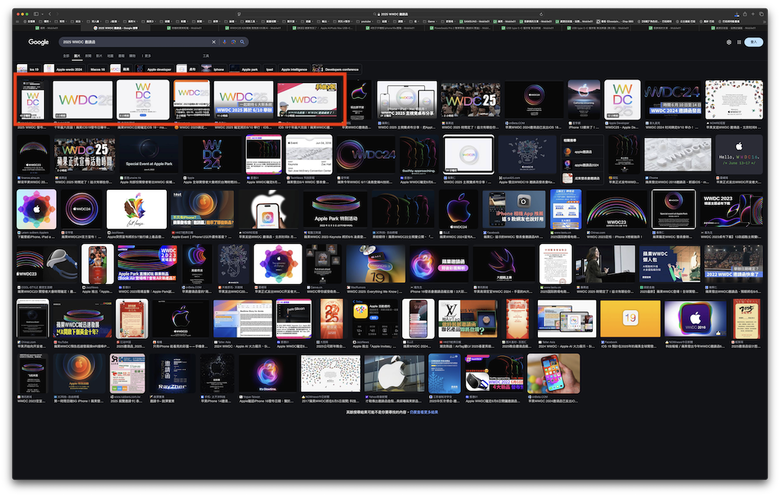Open the Game bookmarks folder

[431, 21]
